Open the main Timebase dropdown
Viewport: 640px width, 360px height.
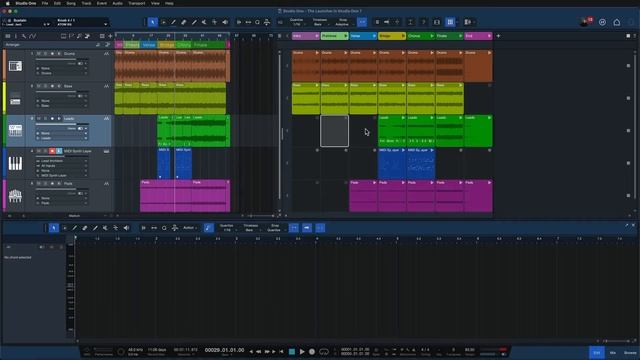pos(320,22)
